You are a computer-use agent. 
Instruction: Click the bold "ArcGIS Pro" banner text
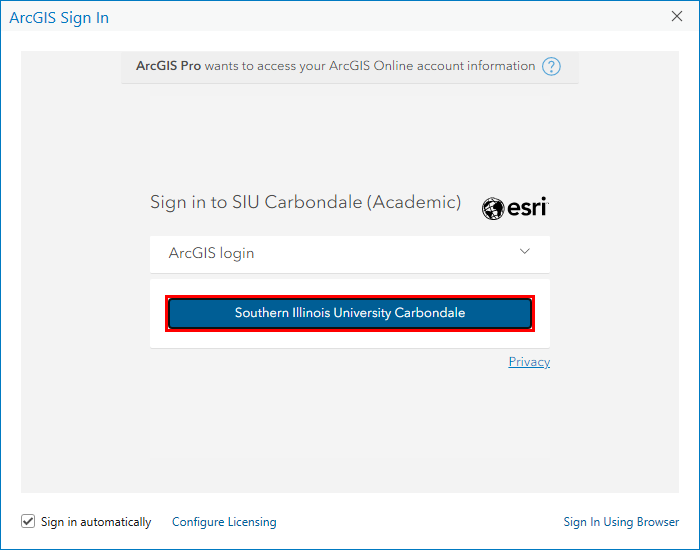pos(168,66)
